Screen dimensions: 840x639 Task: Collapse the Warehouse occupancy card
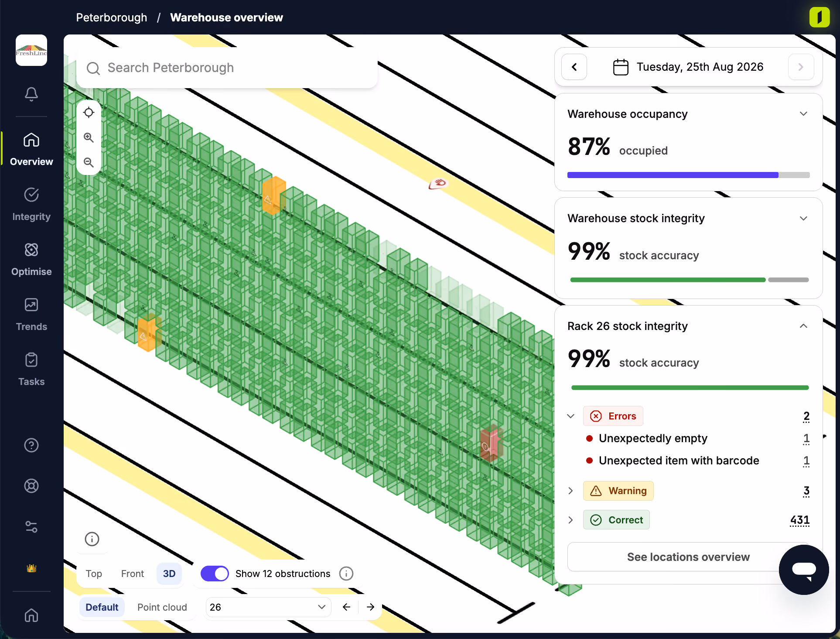(x=803, y=114)
